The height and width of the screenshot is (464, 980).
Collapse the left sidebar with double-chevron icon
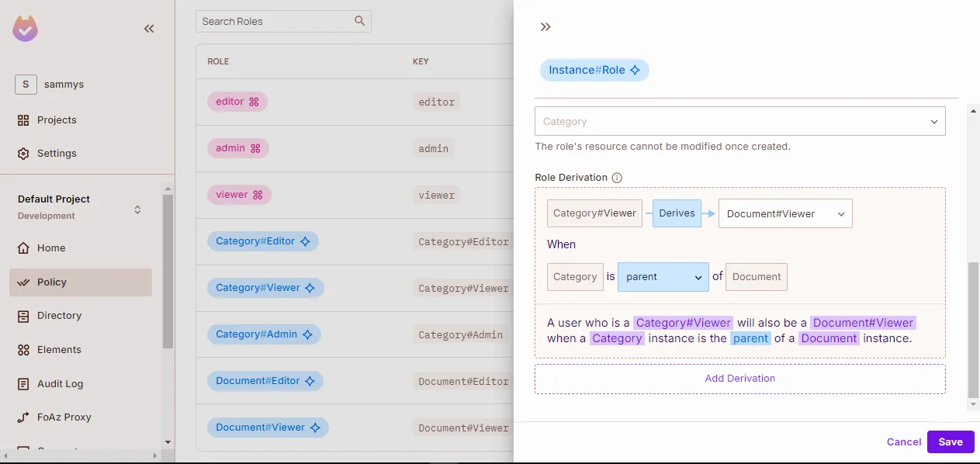pos(149,29)
